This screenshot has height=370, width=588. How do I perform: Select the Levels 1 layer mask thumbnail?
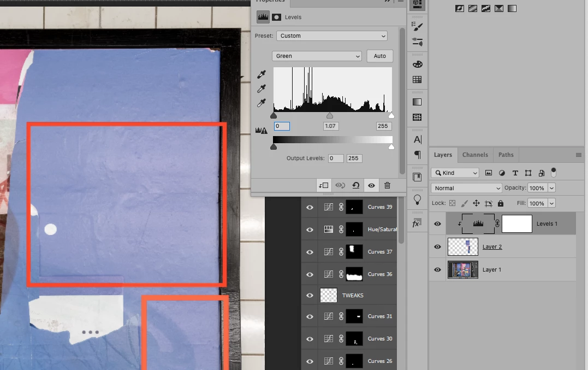[x=516, y=224]
